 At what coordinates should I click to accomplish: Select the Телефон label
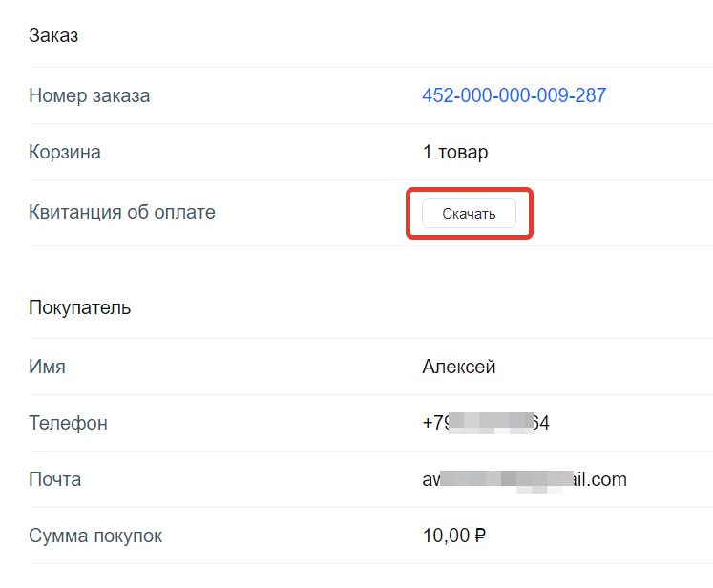68,423
